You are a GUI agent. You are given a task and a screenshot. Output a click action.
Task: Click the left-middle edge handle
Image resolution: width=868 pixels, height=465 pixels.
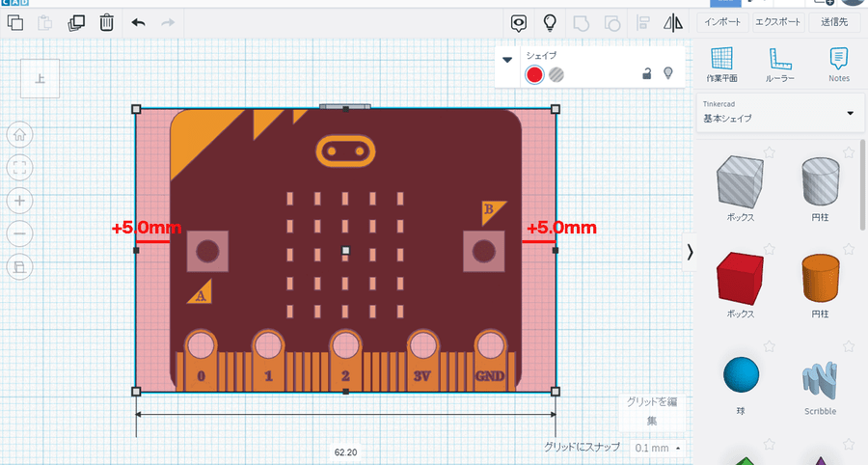tap(136, 250)
